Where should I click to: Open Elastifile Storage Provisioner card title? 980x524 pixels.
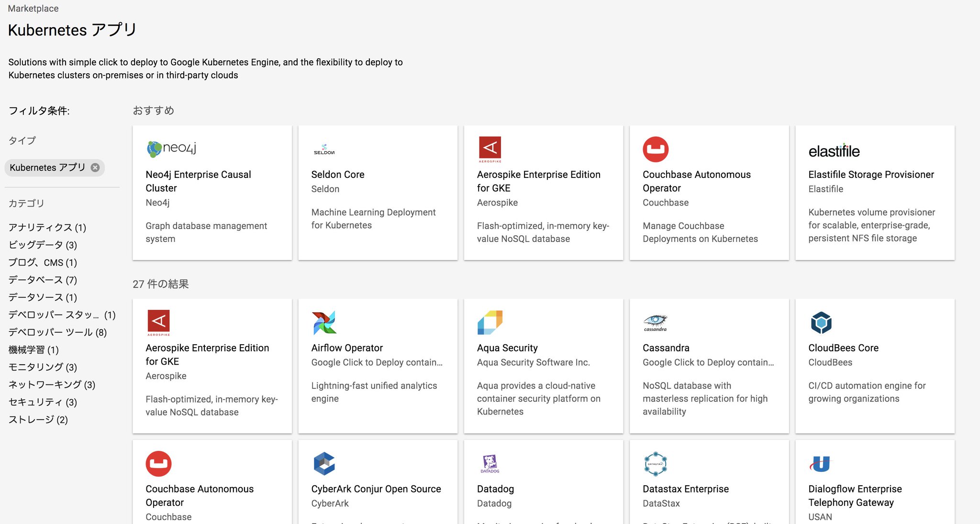click(x=871, y=175)
